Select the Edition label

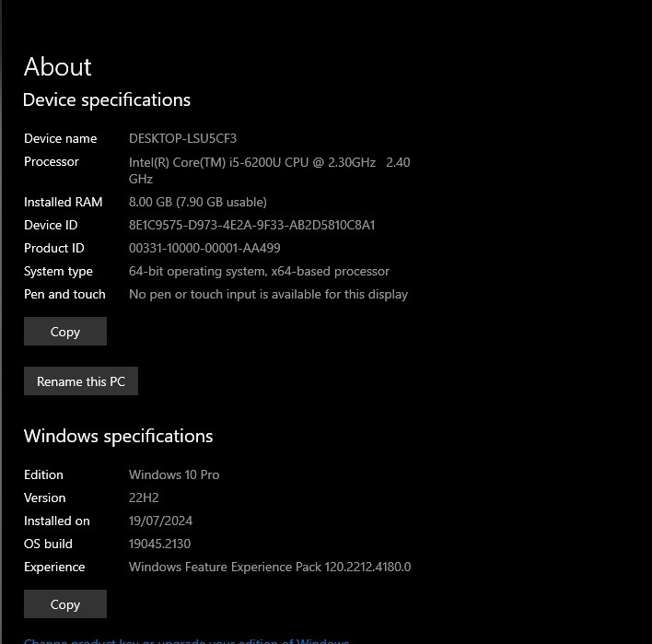(x=43, y=474)
